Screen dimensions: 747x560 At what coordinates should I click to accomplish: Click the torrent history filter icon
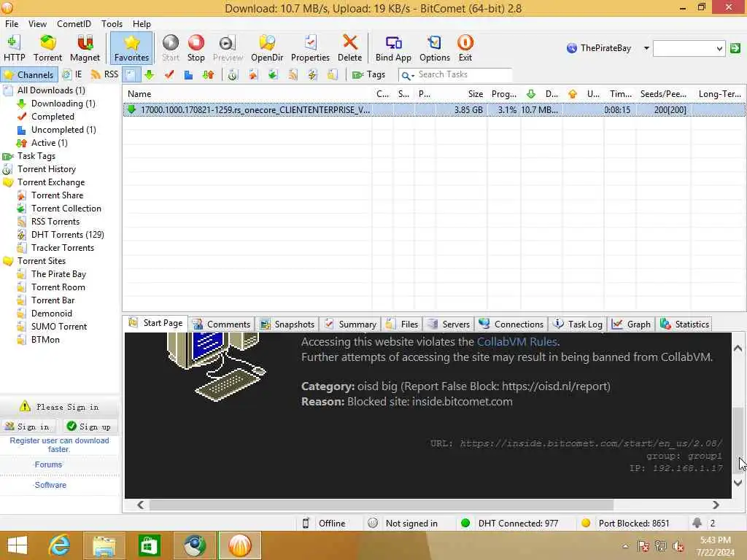click(x=233, y=74)
